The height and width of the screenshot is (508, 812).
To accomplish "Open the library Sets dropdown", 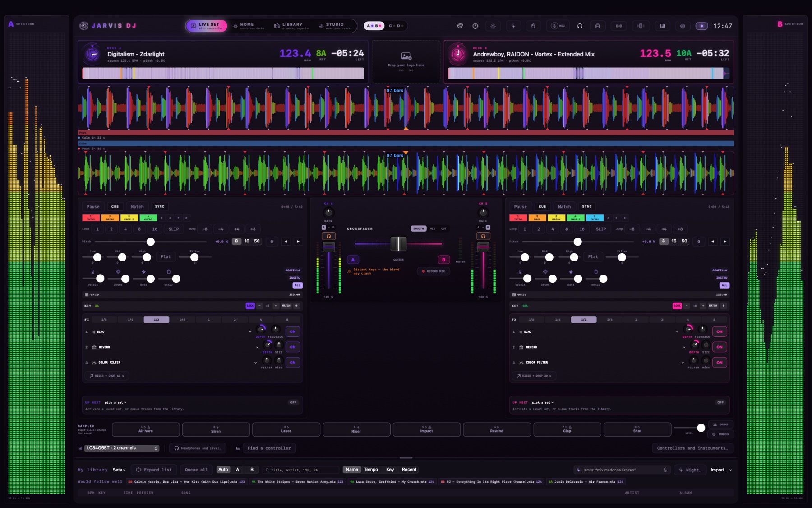I will 119,470.
